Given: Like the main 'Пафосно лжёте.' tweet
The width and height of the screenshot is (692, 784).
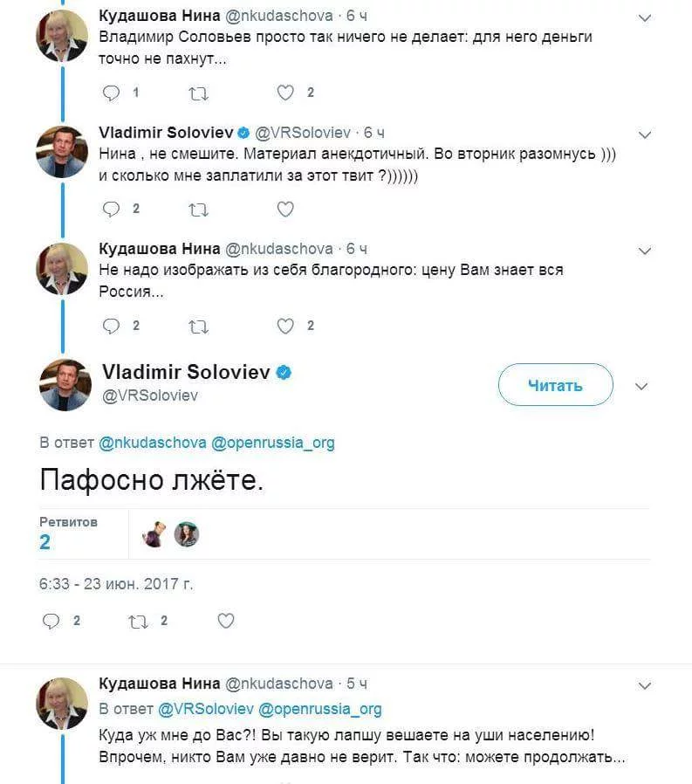Looking at the screenshot, I should [226, 621].
